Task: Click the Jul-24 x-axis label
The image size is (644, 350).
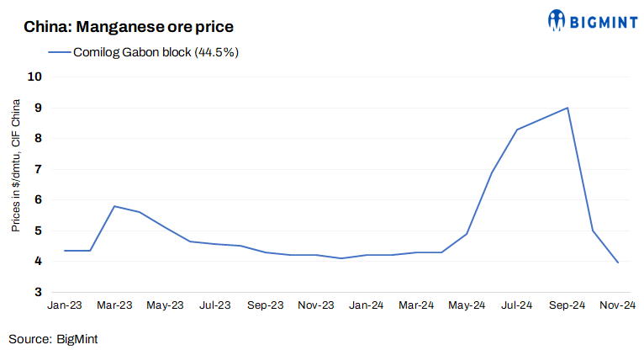Action: (x=517, y=305)
